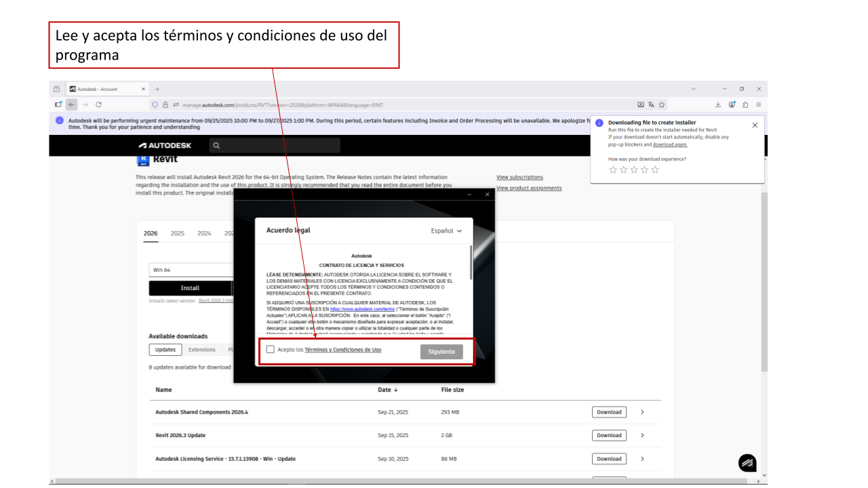Bookmark this page with star icon
This screenshot has height=488, width=868.
662,104
